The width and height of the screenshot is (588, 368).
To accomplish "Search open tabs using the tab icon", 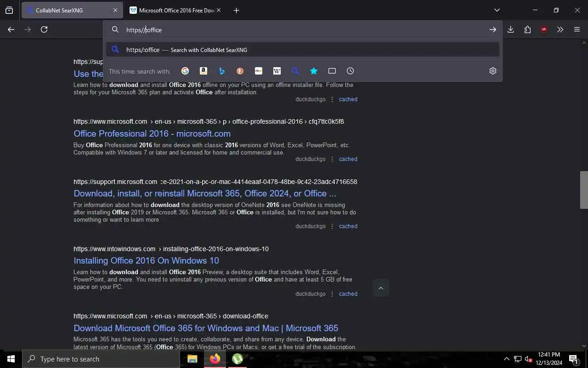I will [x=332, y=71].
